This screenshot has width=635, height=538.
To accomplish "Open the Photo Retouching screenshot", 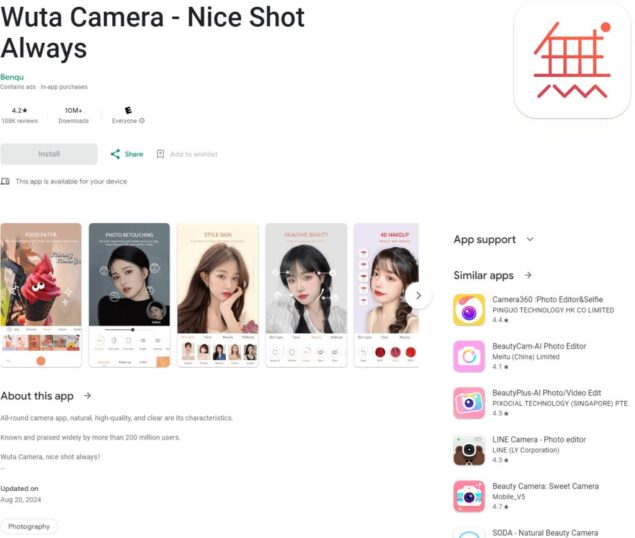I will (x=129, y=295).
